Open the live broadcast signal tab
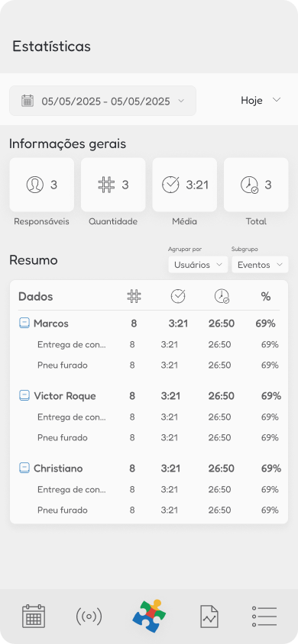This screenshot has width=298, height=644. tap(89, 617)
